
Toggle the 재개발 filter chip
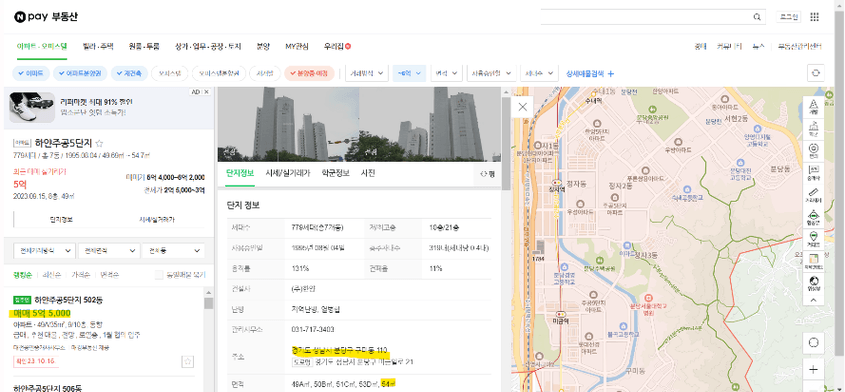(x=265, y=73)
